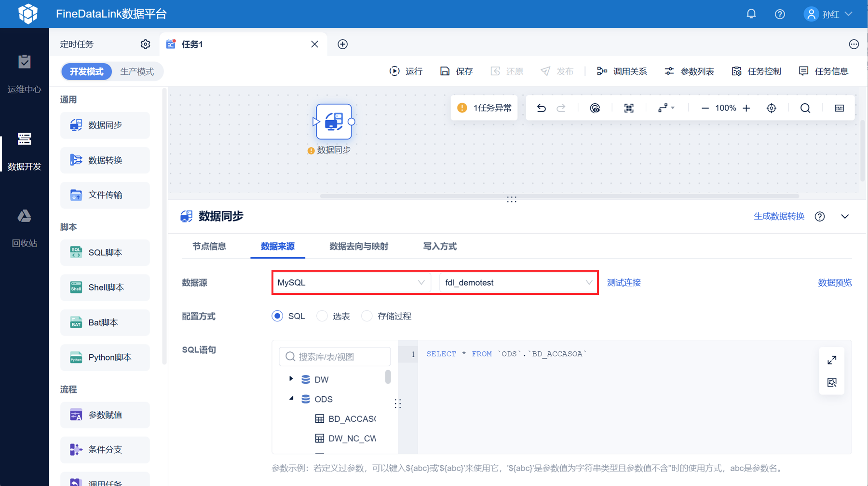Click the fit-to-screen icon on the canvas toolbar
This screenshot has width=868, height=486.
(x=629, y=108)
